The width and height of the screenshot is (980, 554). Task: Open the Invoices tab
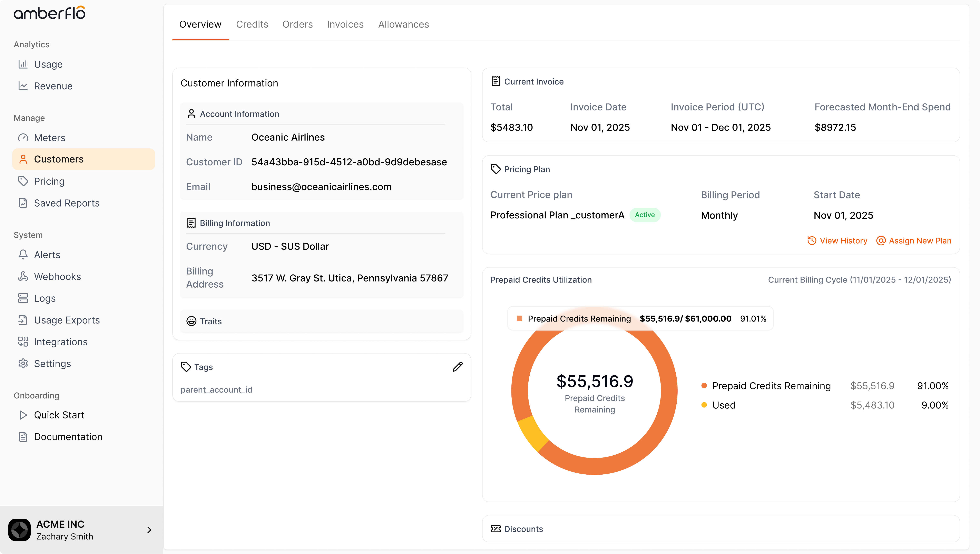[345, 24]
